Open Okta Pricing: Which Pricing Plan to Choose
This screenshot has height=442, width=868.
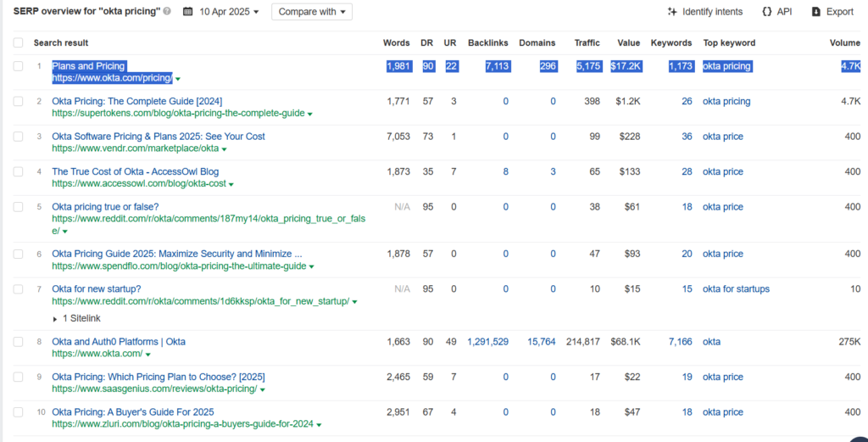(x=159, y=378)
